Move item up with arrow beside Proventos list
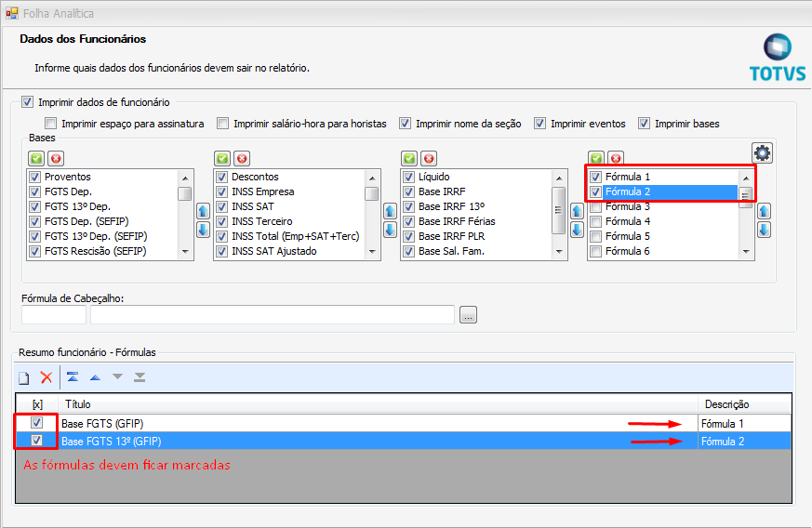 point(203,211)
